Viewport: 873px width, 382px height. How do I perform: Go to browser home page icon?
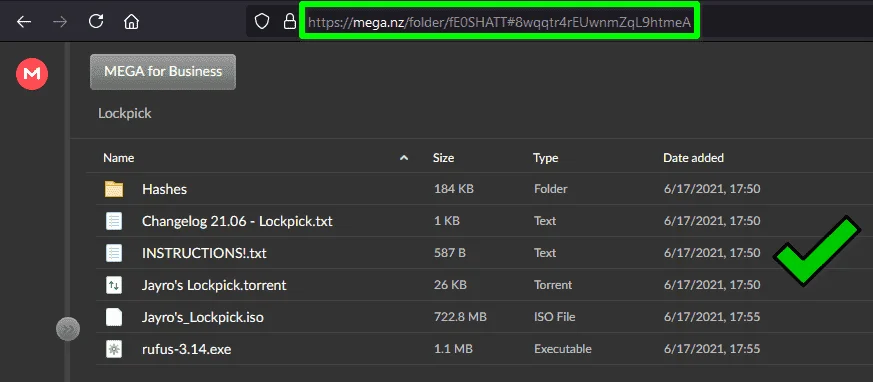131,22
